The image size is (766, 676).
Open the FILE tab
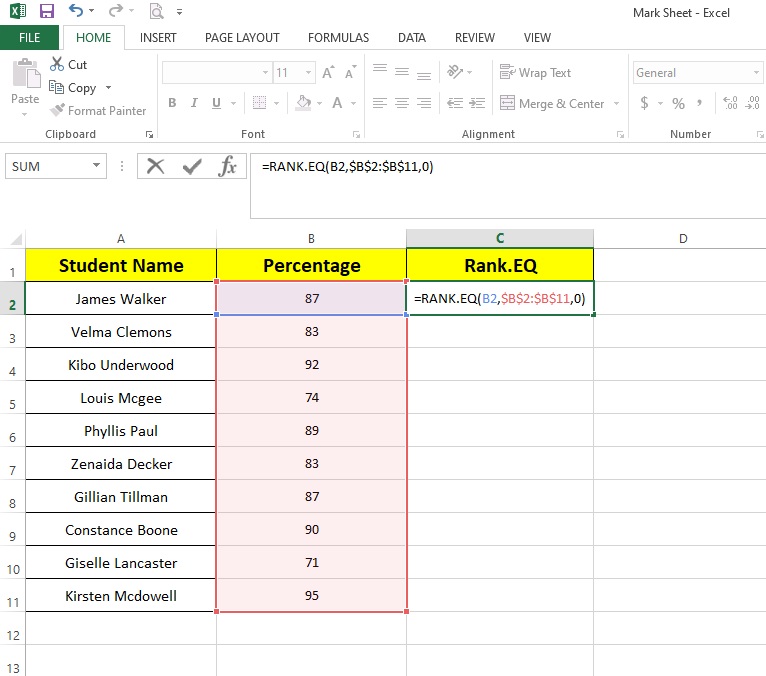click(x=29, y=38)
